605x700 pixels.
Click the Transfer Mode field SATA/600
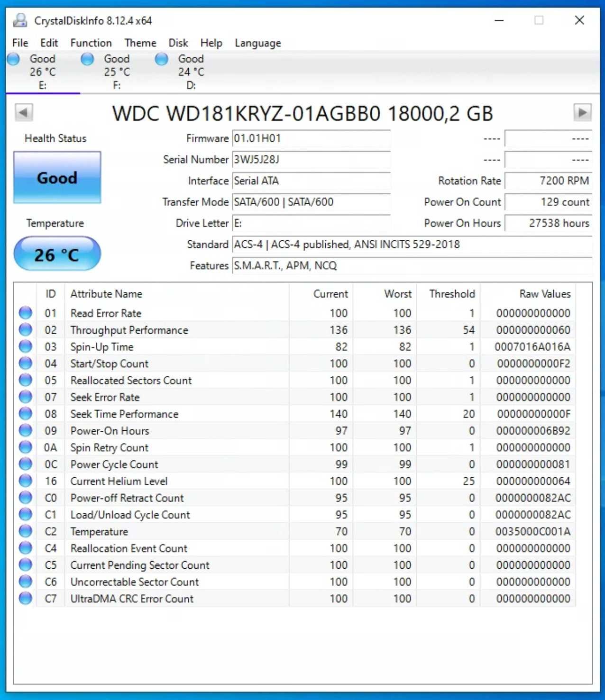[311, 202]
